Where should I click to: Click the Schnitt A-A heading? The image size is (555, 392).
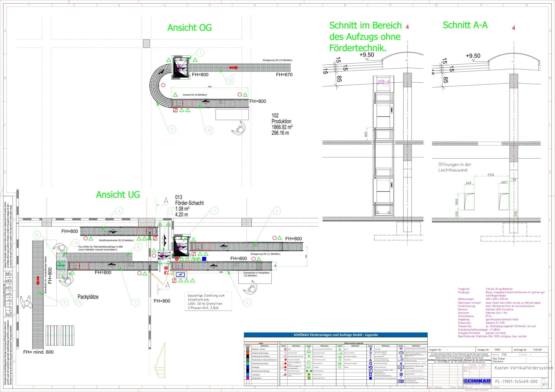pos(465,25)
